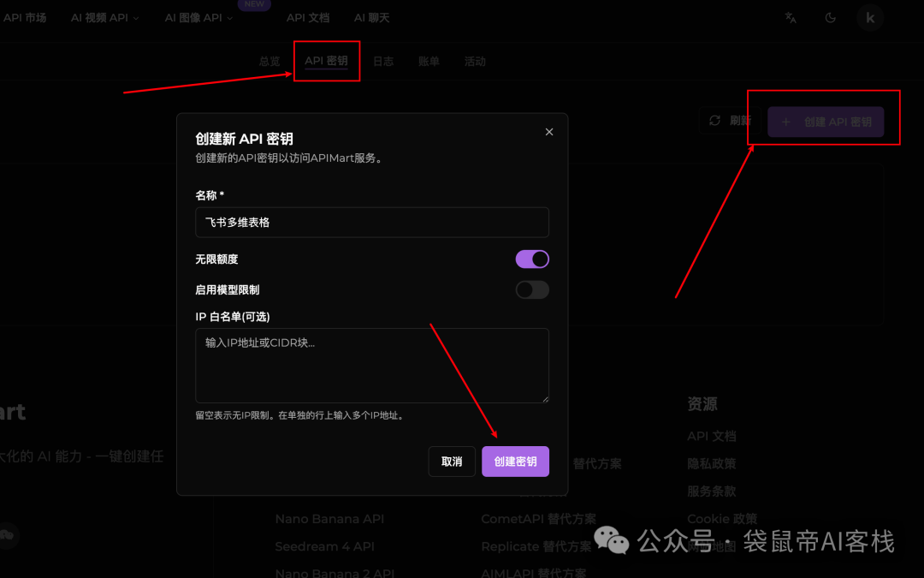Open user account menu via avatar k
Image resolution: width=924 pixels, height=578 pixels.
click(x=869, y=16)
